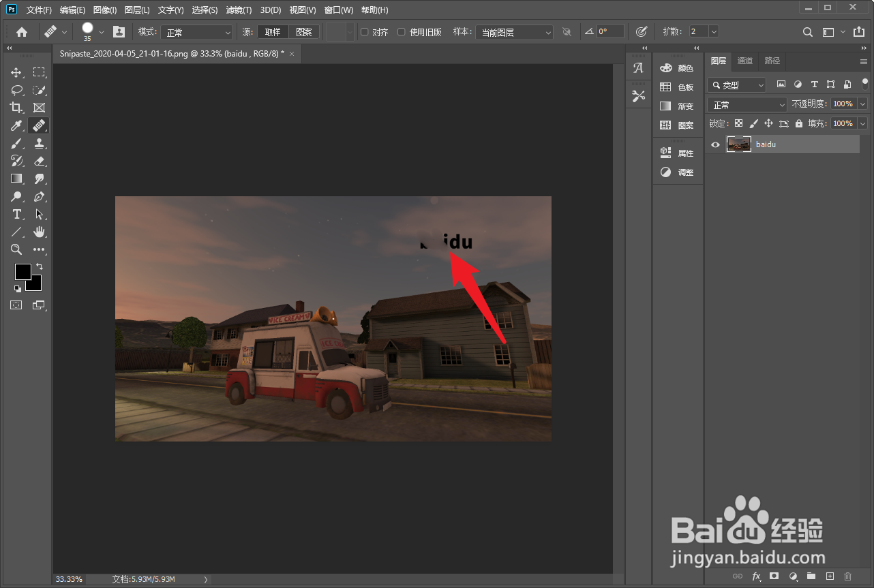Open the 文件(F) menu
The height and width of the screenshot is (588, 874).
[39, 10]
